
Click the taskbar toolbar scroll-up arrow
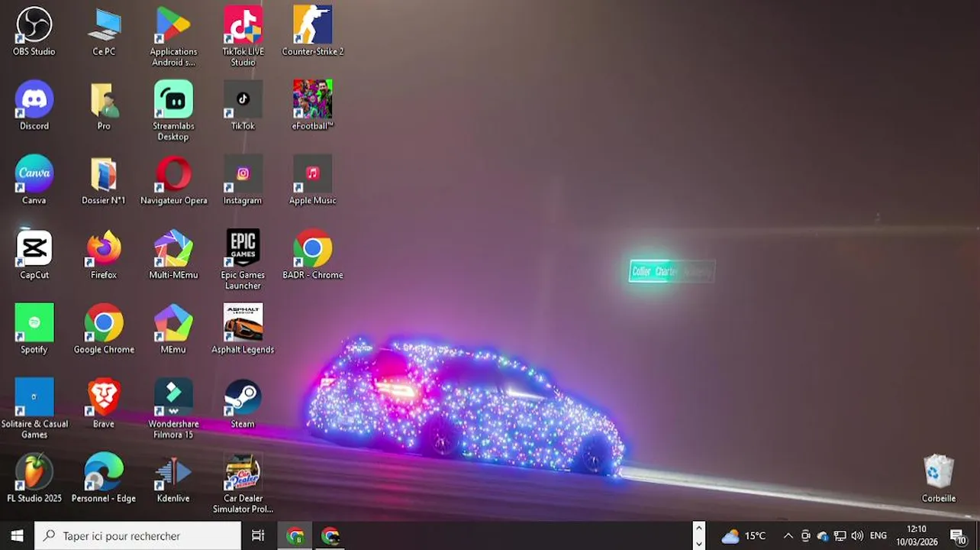pos(698,528)
